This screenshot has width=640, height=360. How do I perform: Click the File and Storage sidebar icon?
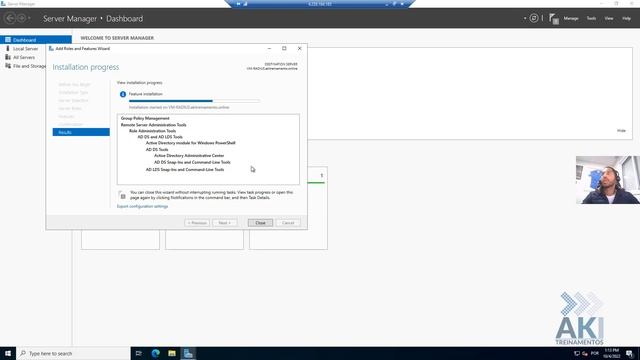[x=8, y=66]
